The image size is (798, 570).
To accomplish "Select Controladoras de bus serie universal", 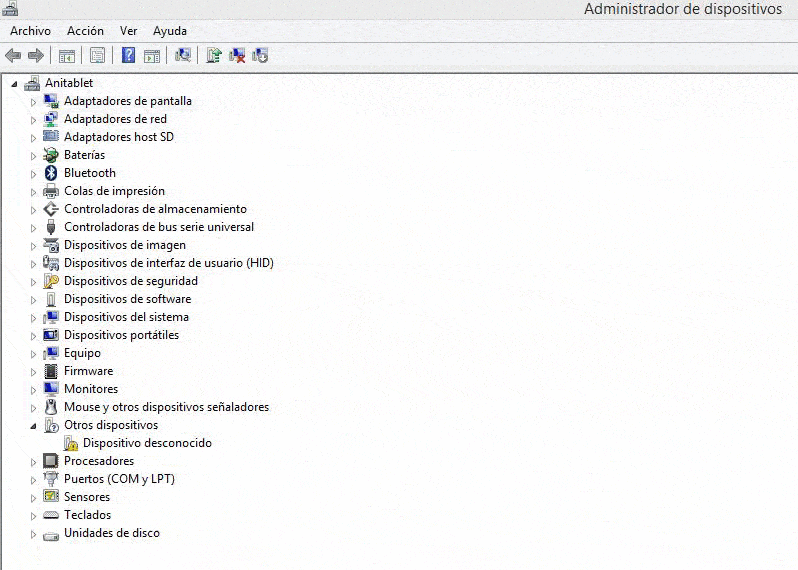I will click(x=159, y=227).
